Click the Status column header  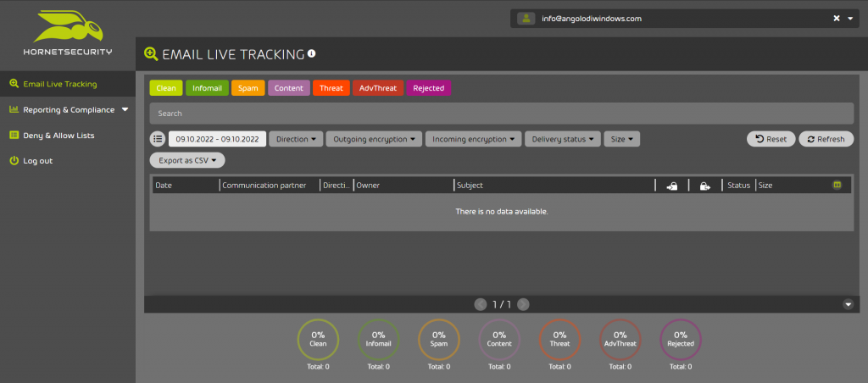pyautogui.click(x=738, y=186)
